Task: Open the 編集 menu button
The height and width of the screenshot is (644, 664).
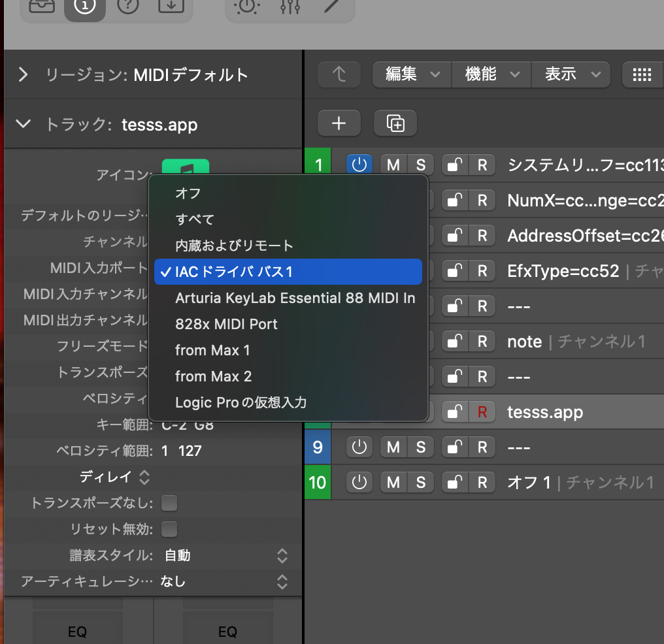Action: (411, 74)
